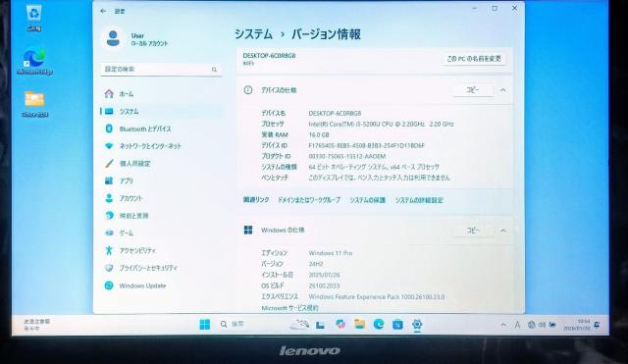Viewport: 628px width, 364px height.
Task: Click the 64 ビット system type value
Action: tap(374, 167)
